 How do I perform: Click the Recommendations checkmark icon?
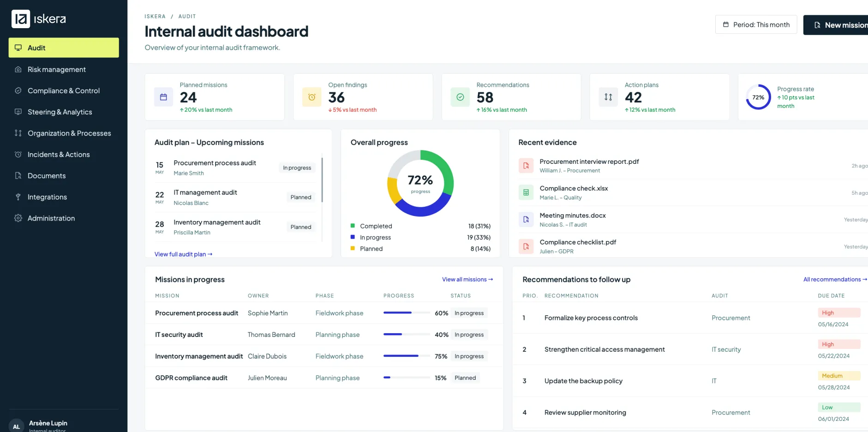point(460,97)
